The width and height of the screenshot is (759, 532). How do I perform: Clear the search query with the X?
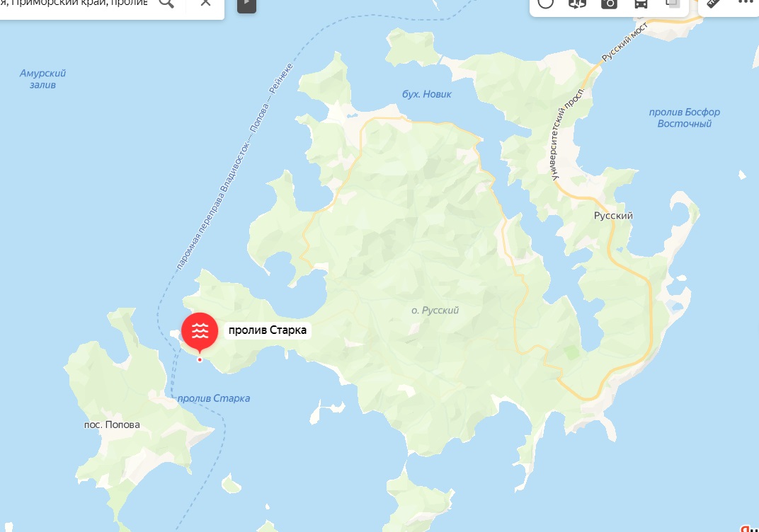click(206, 2)
